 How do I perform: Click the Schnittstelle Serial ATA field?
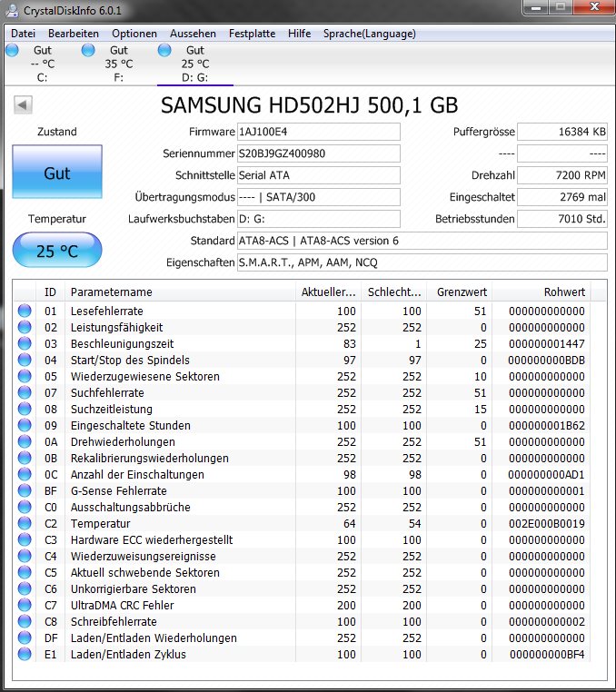pos(319,175)
